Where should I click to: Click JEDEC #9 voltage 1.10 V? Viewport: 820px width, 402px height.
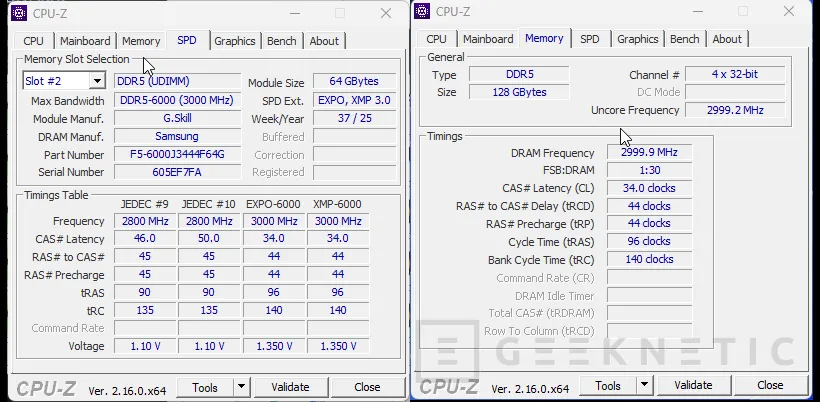tap(145, 346)
